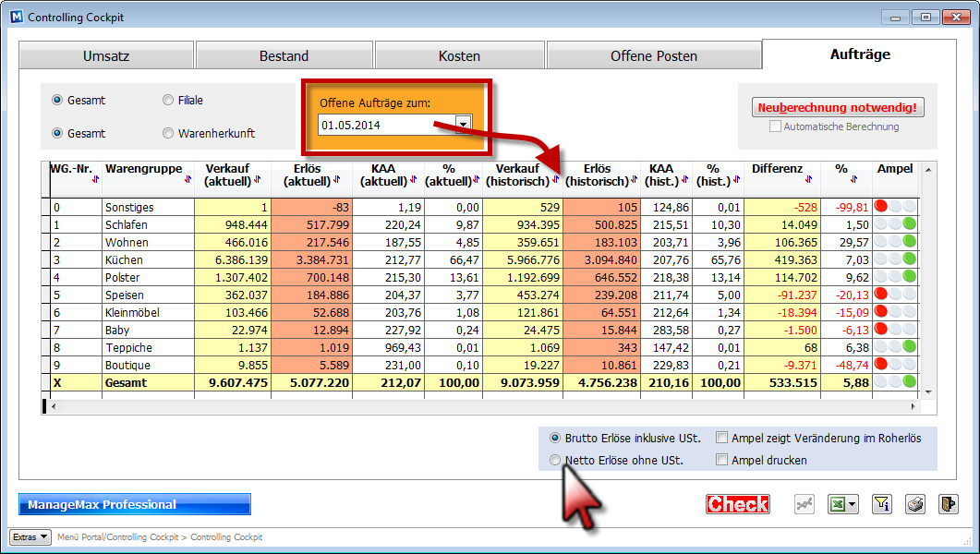The width and height of the screenshot is (980, 554).
Task: Select the Polster row in Warengruppe column
Action: click(148, 277)
